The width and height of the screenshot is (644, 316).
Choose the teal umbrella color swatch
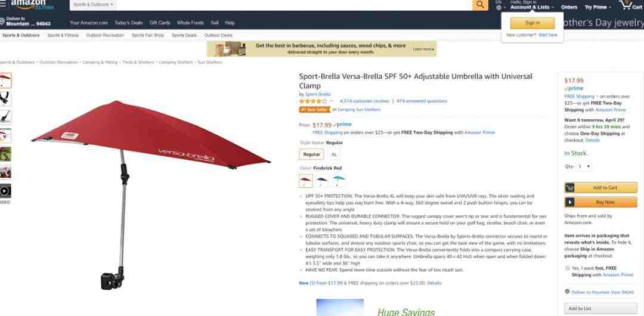point(339,181)
